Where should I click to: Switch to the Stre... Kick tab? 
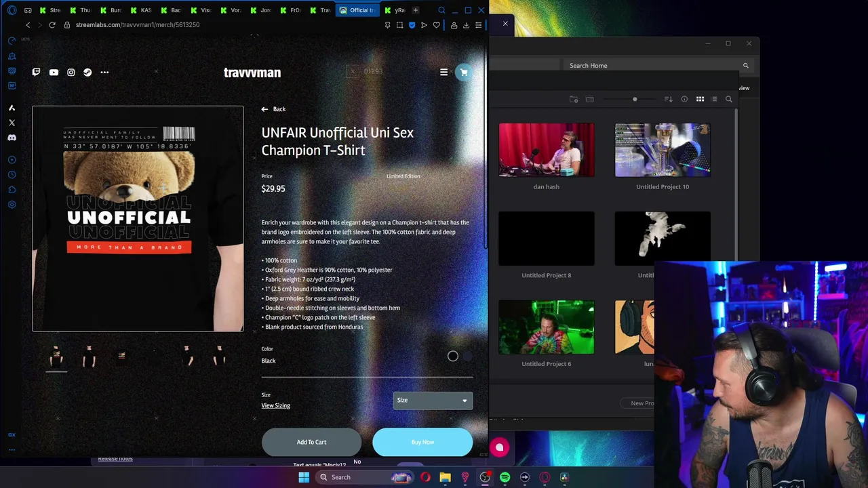[x=50, y=10]
